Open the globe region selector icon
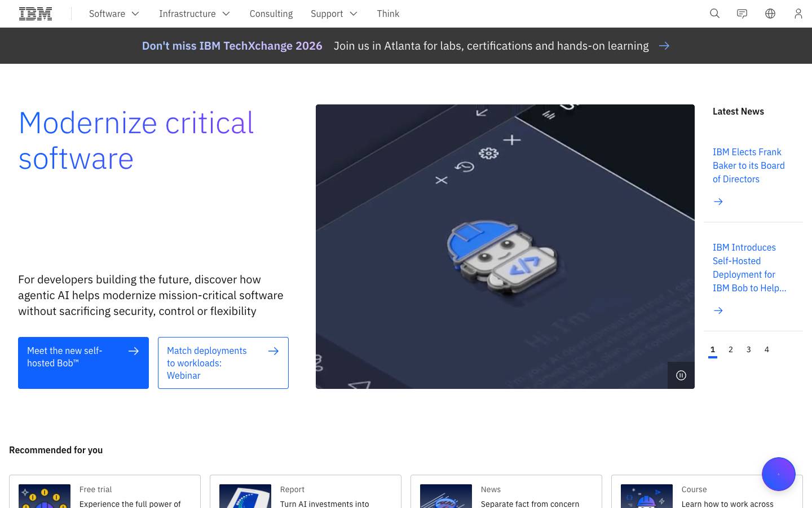Viewport: 812px width, 508px height. point(770,14)
